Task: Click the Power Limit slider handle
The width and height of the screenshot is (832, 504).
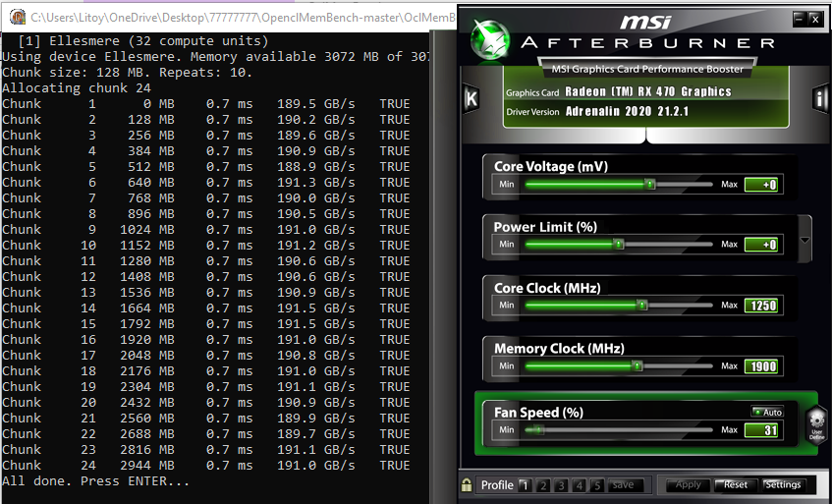Action: coord(618,245)
